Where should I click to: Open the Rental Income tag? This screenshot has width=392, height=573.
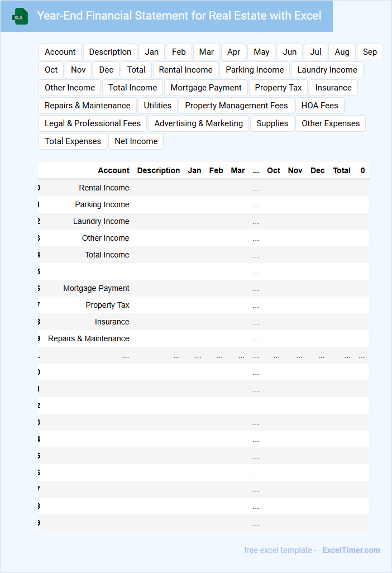pyautogui.click(x=185, y=70)
